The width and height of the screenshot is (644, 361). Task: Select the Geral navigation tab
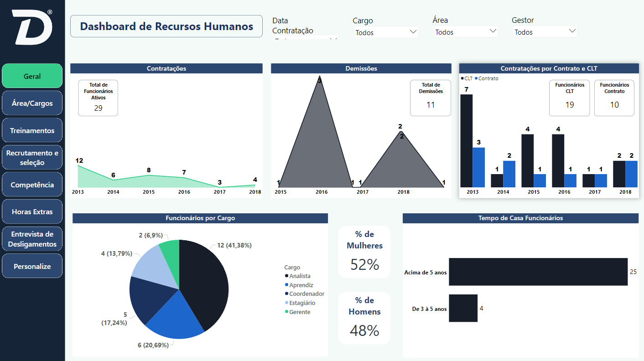[32, 76]
